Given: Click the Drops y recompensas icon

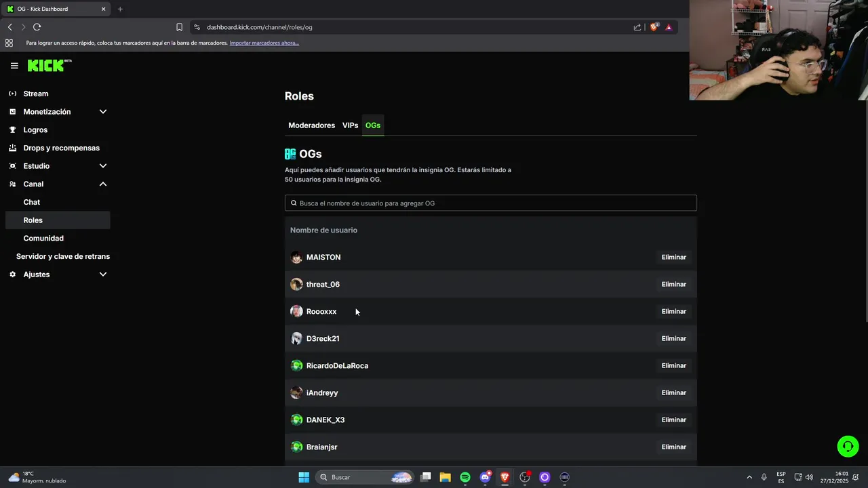Looking at the screenshot, I should [12, 148].
